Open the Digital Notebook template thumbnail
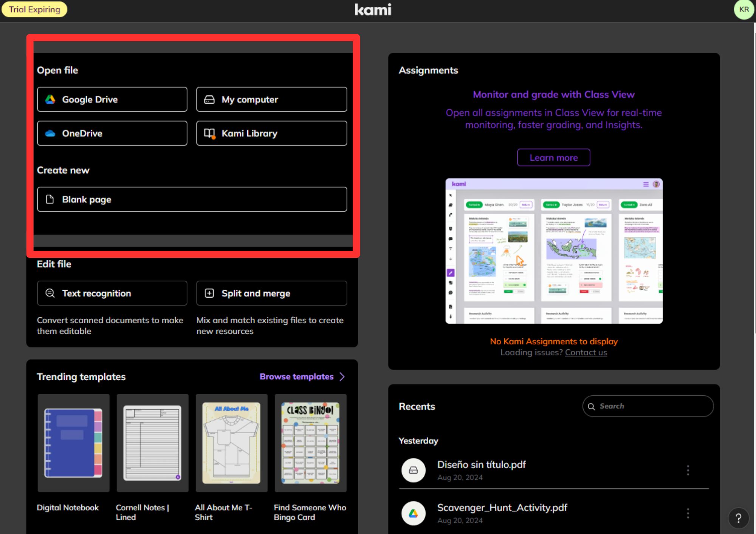 click(73, 443)
